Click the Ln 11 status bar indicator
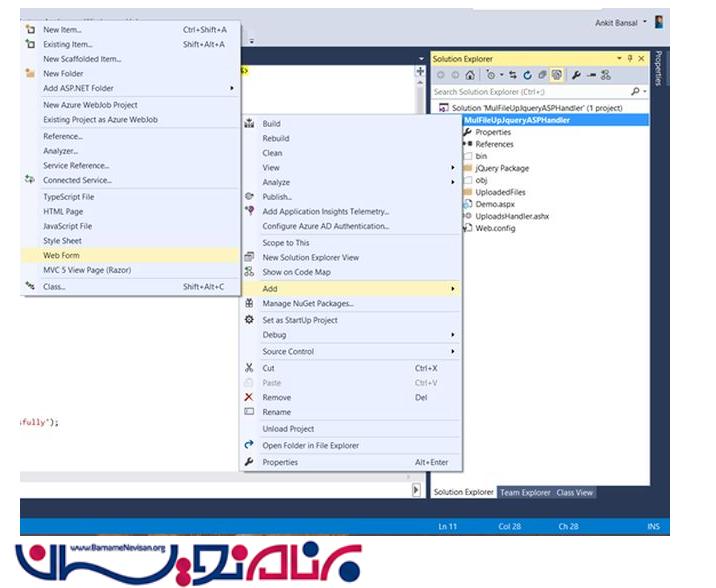Image resolution: width=716 pixels, height=588 pixels. 448,526
